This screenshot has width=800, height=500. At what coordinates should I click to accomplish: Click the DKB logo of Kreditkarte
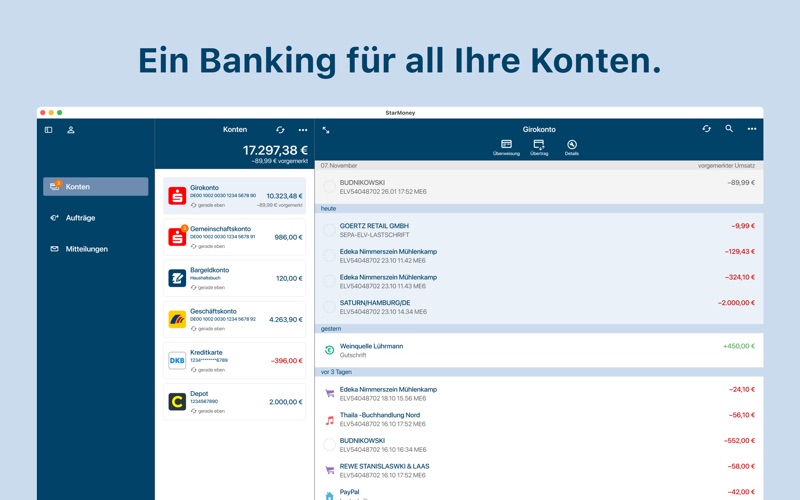tap(177, 361)
